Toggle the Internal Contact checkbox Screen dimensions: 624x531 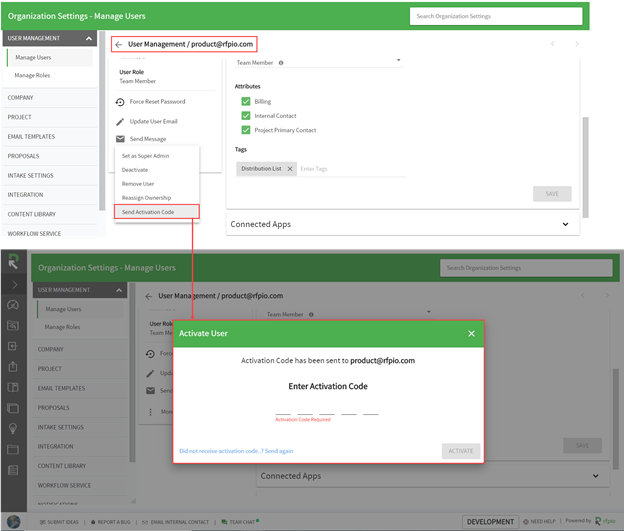[246, 116]
